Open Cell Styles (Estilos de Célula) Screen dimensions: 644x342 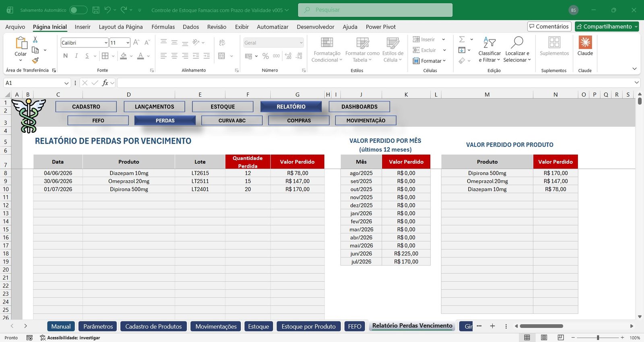pyautogui.click(x=393, y=49)
